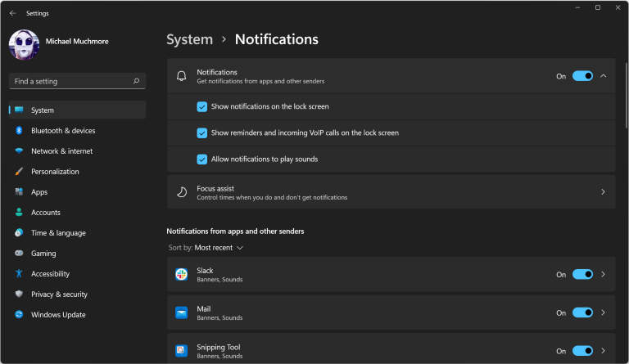The image size is (629, 364).
Task: Click the back arrow in Settings title bar
Action: coord(13,13)
